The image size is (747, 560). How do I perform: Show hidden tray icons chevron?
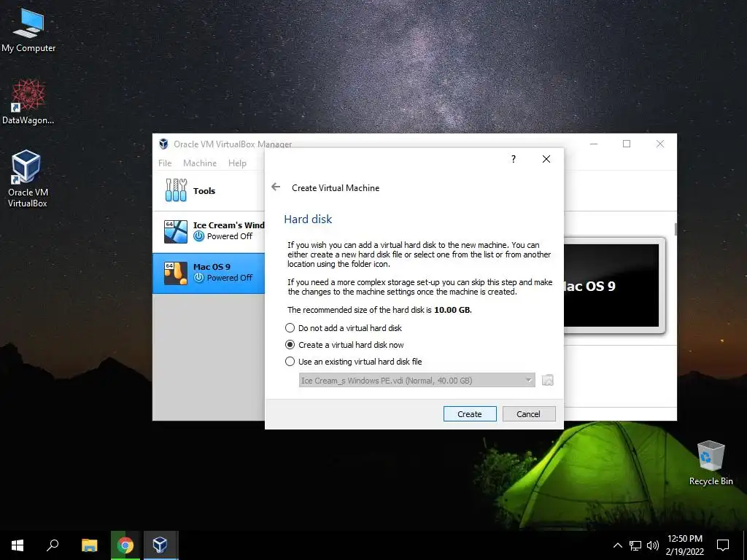pyautogui.click(x=617, y=545)
